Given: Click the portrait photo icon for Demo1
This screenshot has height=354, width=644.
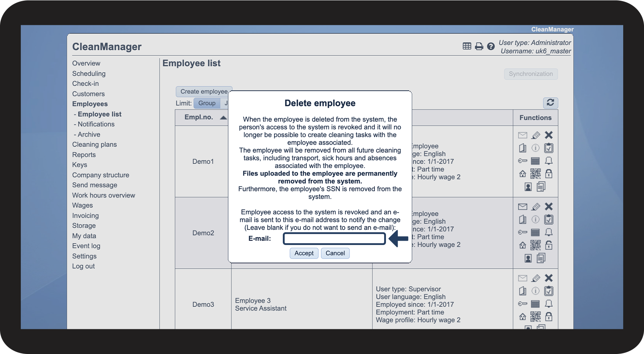Looking at the screenshot, I should (528, 187).
